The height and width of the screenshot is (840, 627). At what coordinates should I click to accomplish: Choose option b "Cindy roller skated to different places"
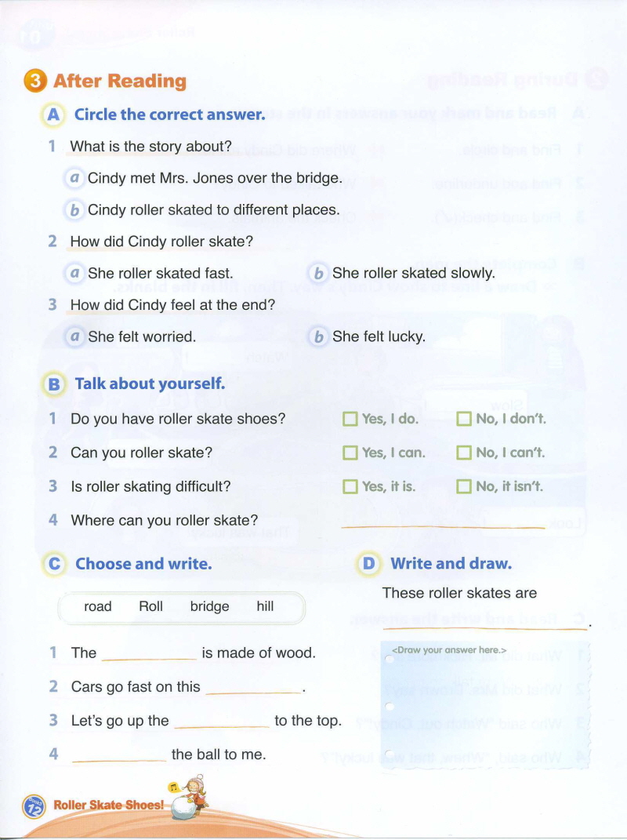(x=74, y=210)
